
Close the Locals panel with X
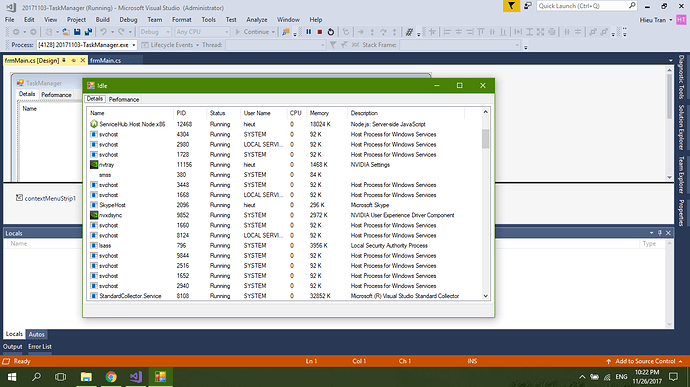[668, 233]
